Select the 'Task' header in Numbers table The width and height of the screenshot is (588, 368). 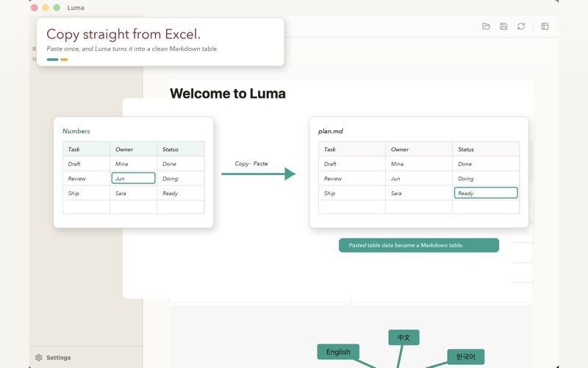[x=86, y=149]
